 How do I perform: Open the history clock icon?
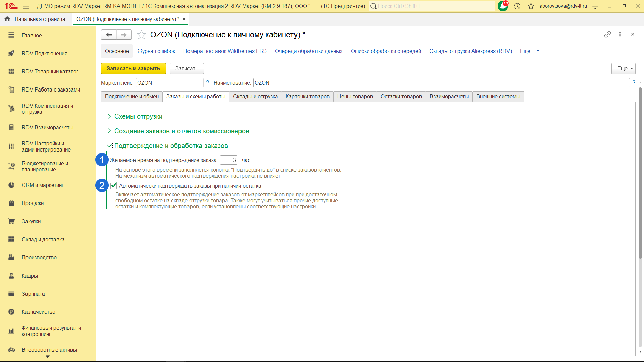pyautogui.click(x=517, y=6)
